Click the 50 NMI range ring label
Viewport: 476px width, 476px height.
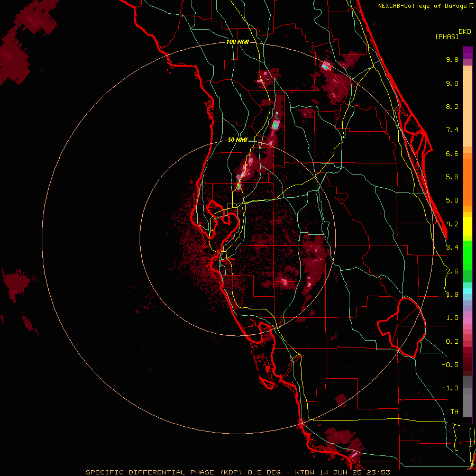click(237, 140)
